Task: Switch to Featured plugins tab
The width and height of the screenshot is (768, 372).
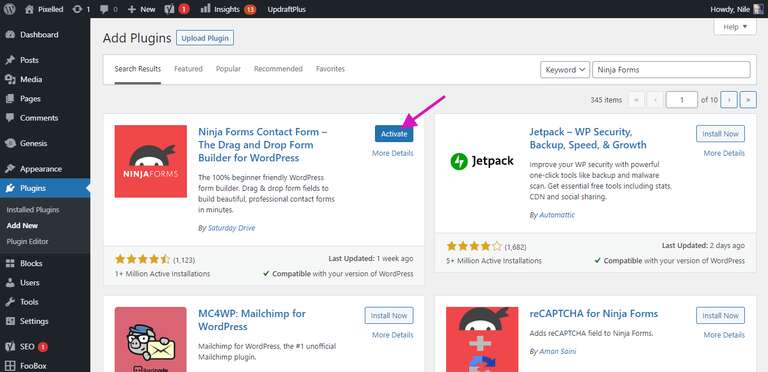Action: [x=188, y=69]
